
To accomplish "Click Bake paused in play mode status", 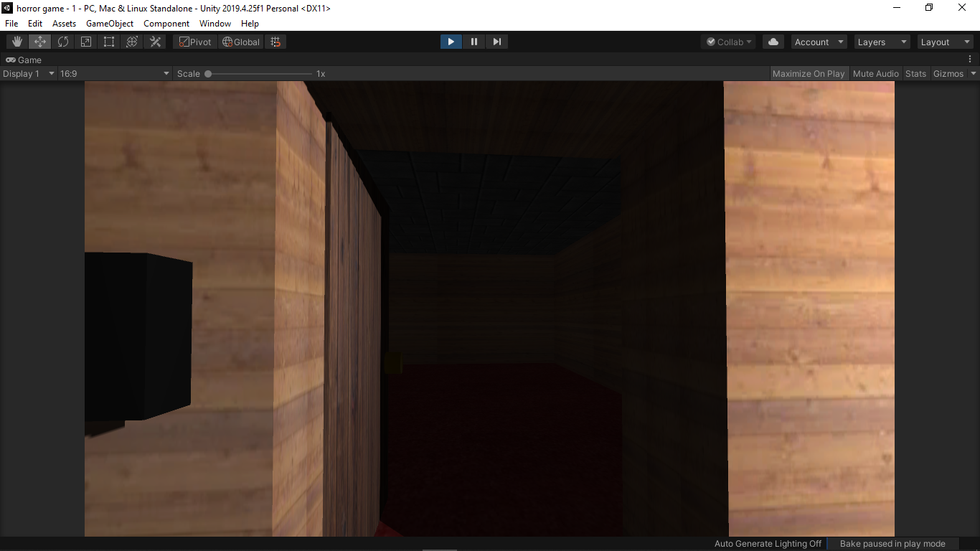I will tap(892, 544).
